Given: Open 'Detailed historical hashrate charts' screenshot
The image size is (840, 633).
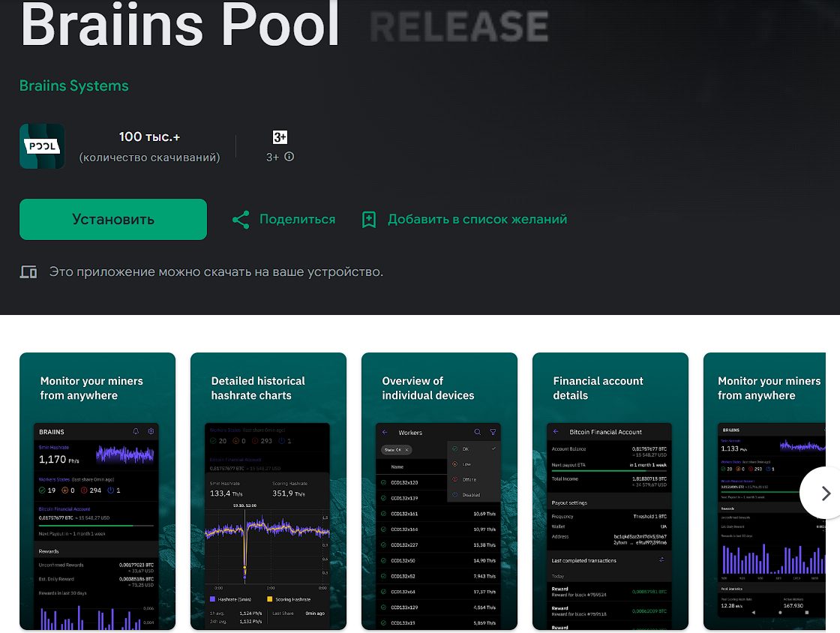Looking at the screenshot, I should (x=268, y=491).
